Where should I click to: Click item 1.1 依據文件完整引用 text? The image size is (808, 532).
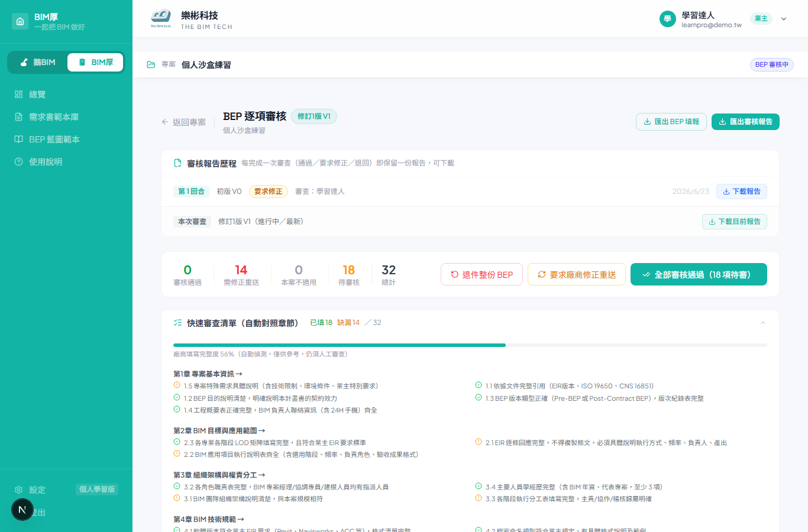pyautogui.click(x=570, y=386)
